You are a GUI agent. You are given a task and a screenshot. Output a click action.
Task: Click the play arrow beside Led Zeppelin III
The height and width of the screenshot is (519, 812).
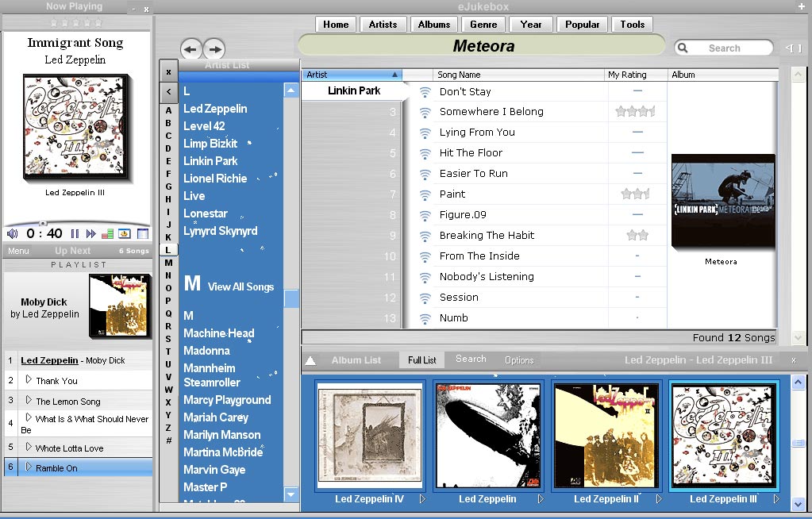coord(776,499)
